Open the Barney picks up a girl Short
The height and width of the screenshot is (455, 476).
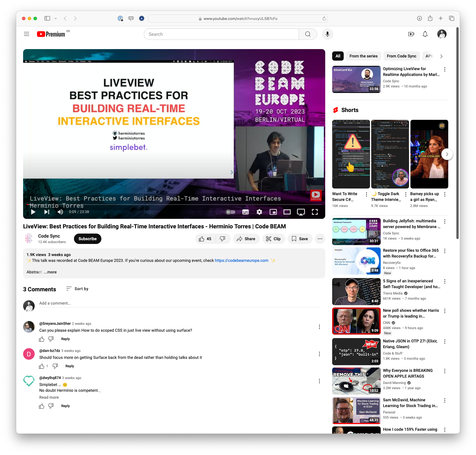tap(429, 154)
